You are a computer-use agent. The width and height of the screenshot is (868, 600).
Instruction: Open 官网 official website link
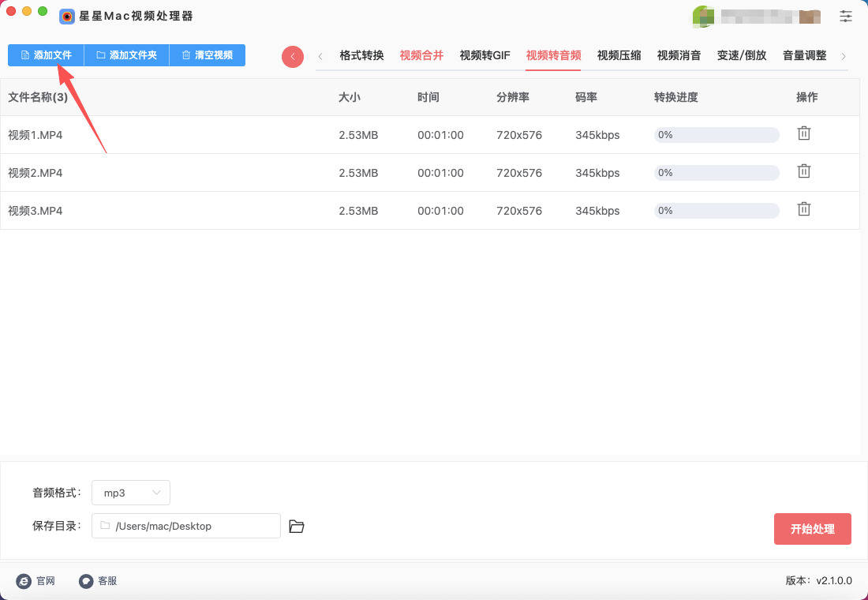coord(36,581)
